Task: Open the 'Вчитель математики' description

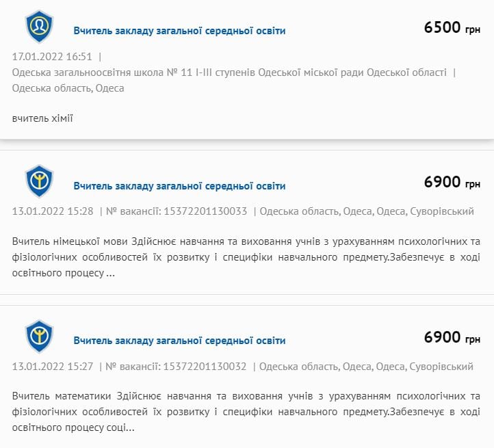Action: point(246,412)
